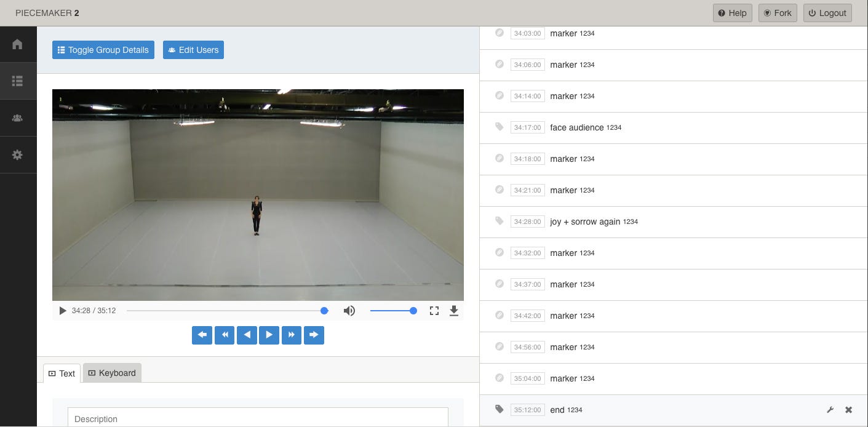
Task: Jump to next marker with the right arrow button
Action: pyautogui.click(x=314, y=335)
